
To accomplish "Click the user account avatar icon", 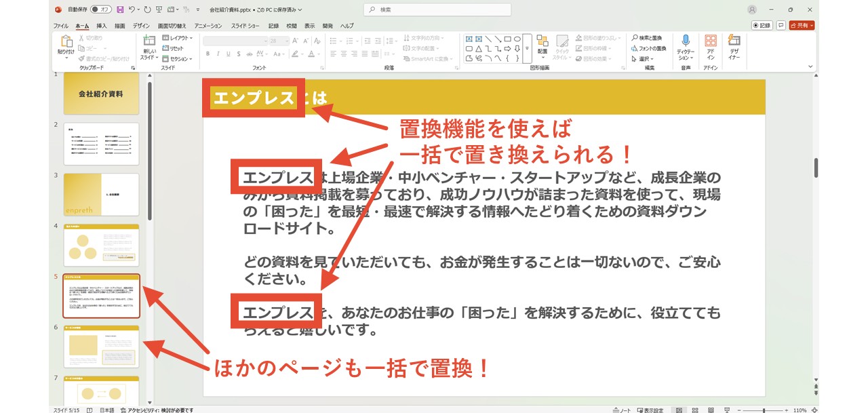I will point(752,9).
